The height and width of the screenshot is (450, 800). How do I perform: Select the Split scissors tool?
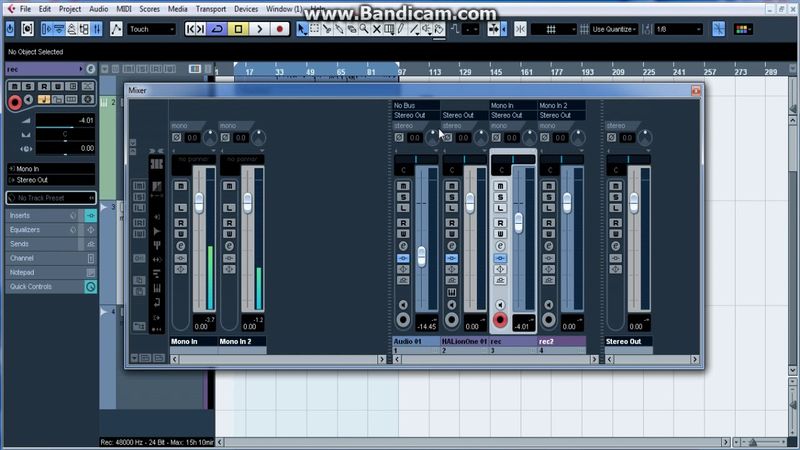[x=327, y=29]
